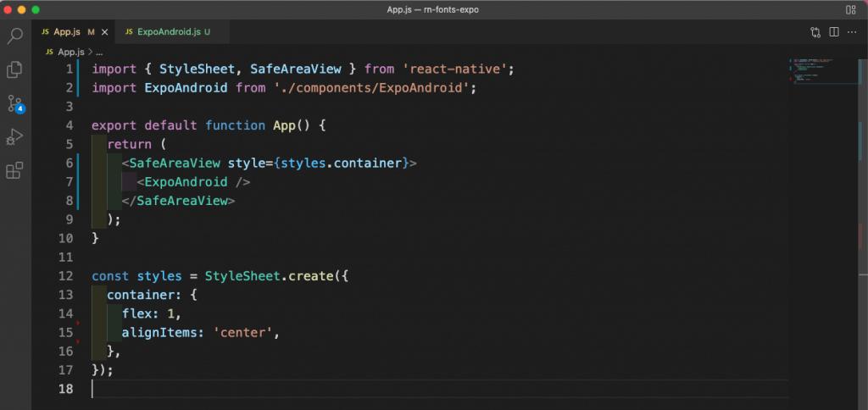Split the editor to the right
This screenshot has height=410, width=868.
click(x=834, y=32)
